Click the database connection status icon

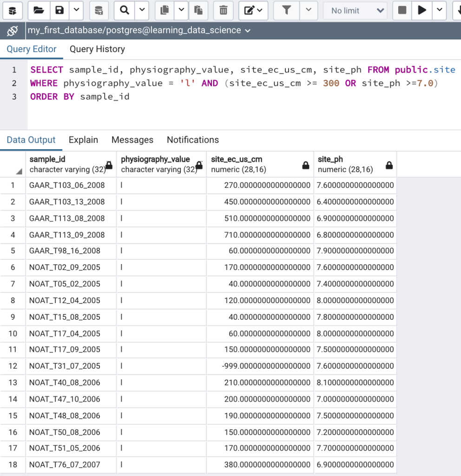13,31
